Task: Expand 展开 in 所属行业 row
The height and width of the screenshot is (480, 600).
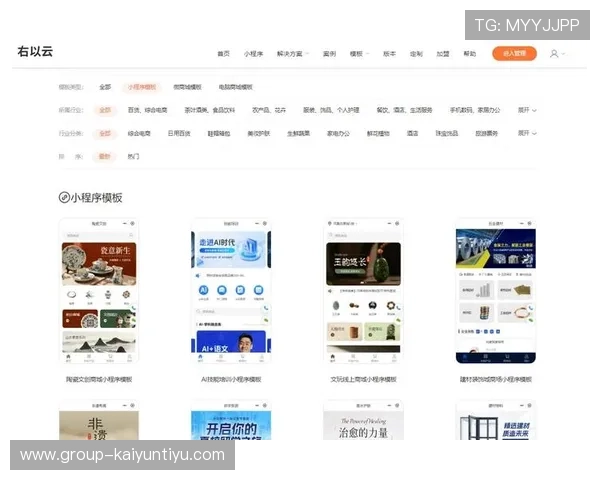Action: [527, 110]
